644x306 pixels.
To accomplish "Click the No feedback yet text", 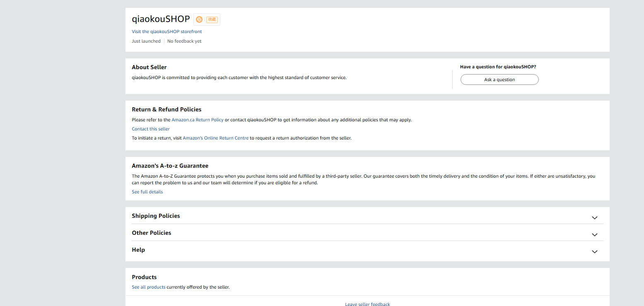I will point(184,41).
